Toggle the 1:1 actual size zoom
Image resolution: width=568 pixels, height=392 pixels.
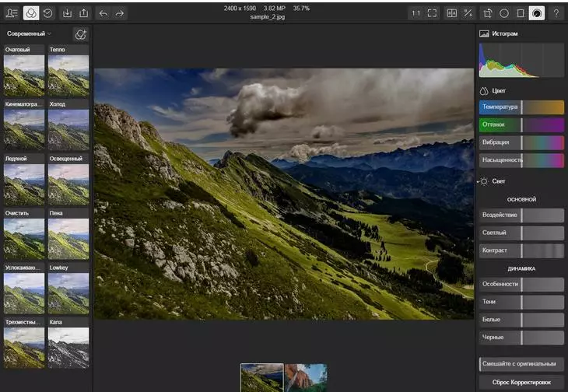[x=415, y=13]
